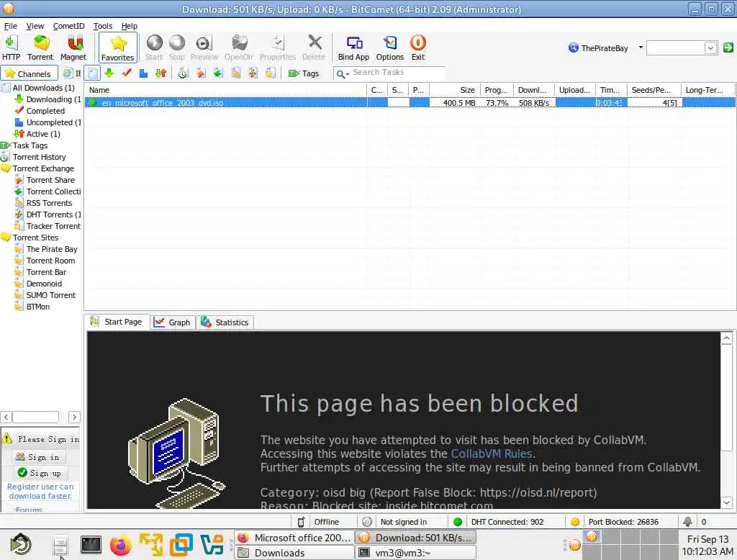Click the Port Blocked yellow status indicator
The height and width of the screenshot is (560, 737).
(x=574, y=522)
